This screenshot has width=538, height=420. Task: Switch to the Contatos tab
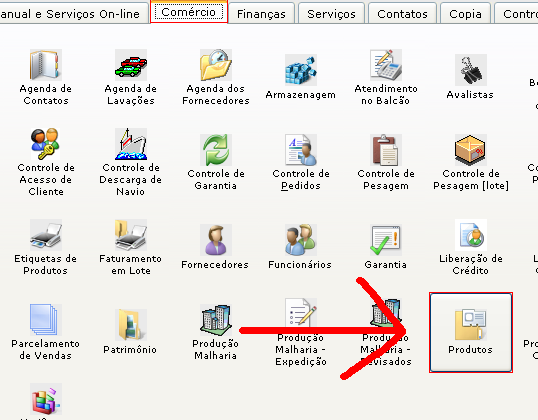(x=402, y=14)
